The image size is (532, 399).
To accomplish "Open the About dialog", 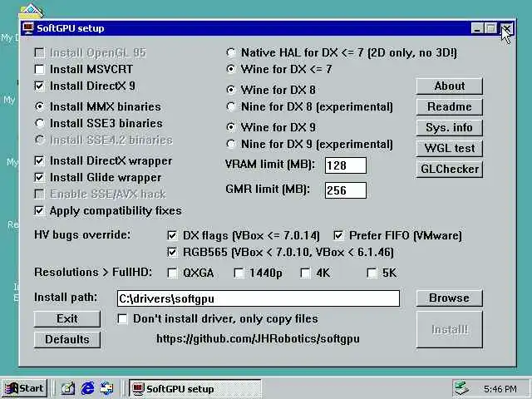I will [449, 86].
